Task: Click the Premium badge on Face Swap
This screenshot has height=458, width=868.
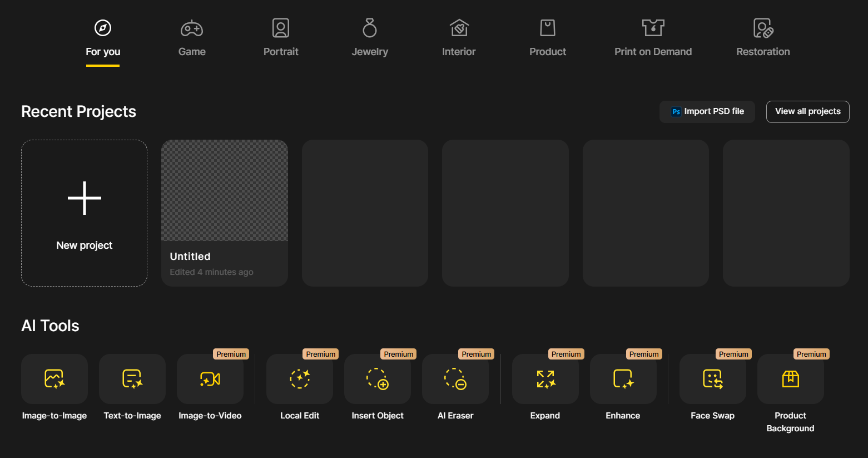Action: pos(733,354)
